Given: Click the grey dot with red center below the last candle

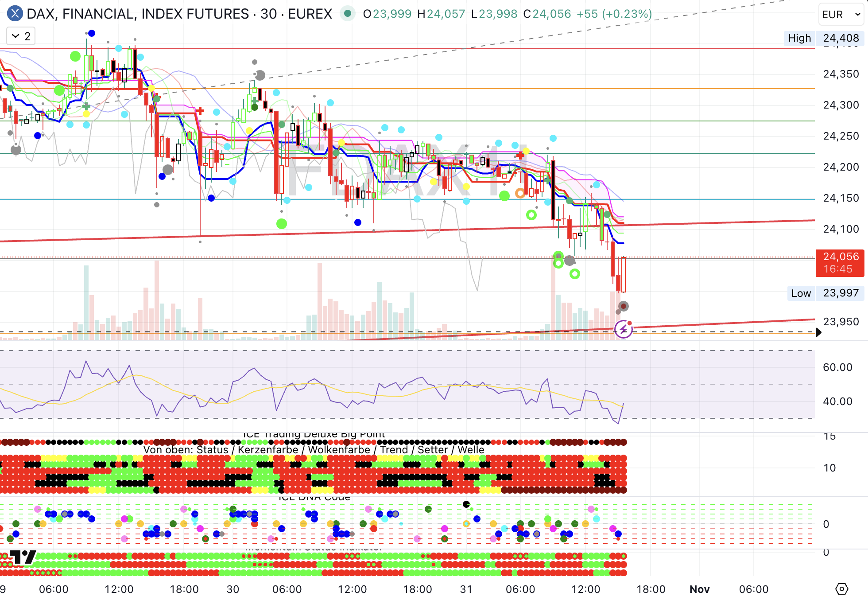Looking at the screenshot, I should click(624, 306).
